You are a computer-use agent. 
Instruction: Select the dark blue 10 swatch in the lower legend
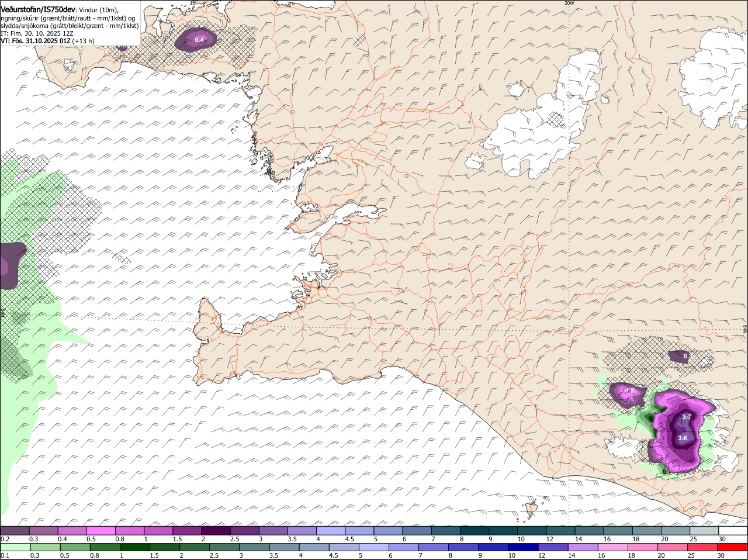pyautogui.click(x=522, y=547)
